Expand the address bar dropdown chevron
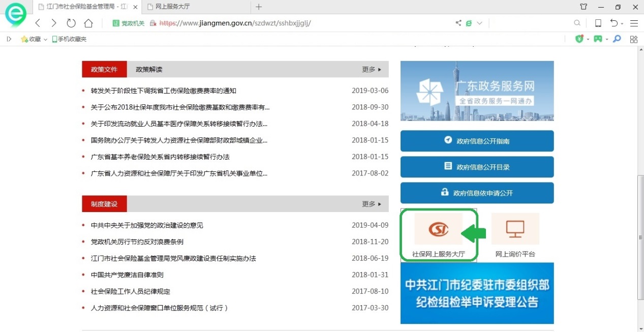Viewport: 644px width, 332px height. (x=479, y=23)
